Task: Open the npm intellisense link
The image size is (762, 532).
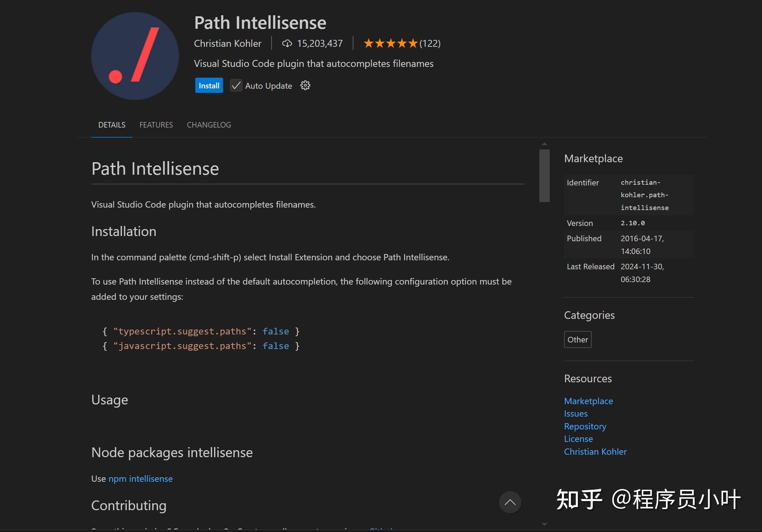Action: click(140, 479)
